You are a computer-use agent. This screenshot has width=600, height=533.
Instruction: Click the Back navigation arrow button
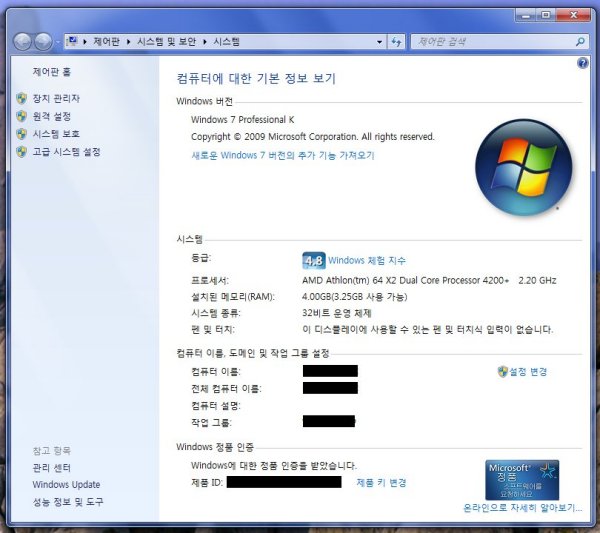[x=23, y=41]
